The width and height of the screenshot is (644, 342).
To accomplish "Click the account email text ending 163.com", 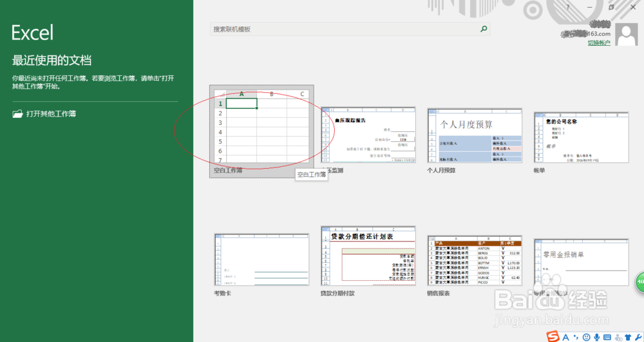I will click(x=585, y=33).
